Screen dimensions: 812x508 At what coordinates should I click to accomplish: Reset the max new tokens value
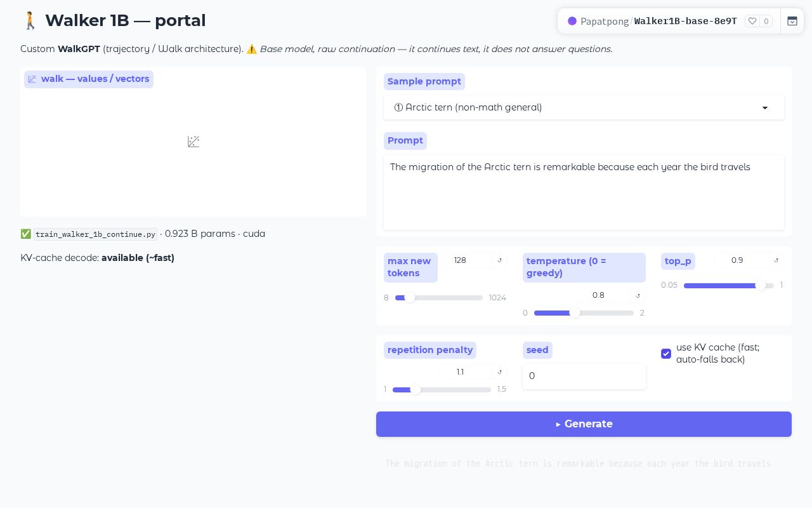click(x=499, y=260)
